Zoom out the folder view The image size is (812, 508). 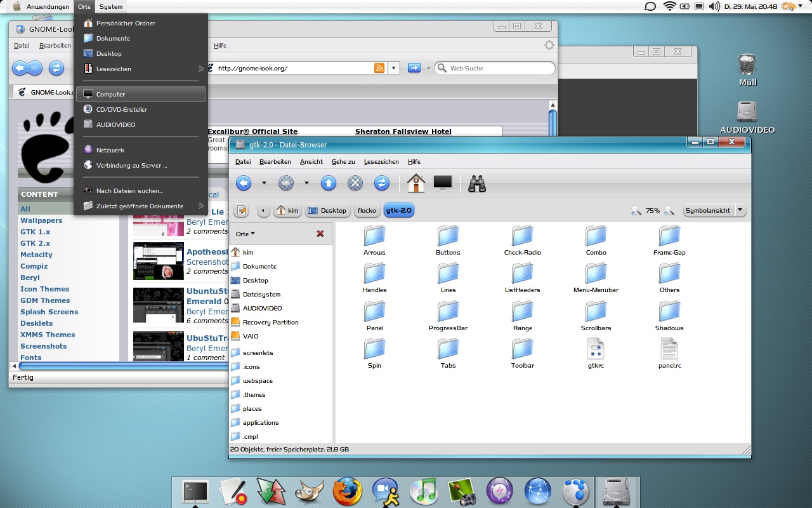[636, 210]
